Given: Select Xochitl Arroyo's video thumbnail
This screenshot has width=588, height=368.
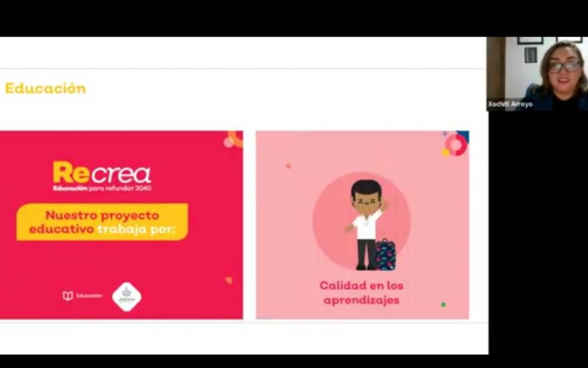Looking at the screenshot, I should pyautogui.click(x=537, y=74).
